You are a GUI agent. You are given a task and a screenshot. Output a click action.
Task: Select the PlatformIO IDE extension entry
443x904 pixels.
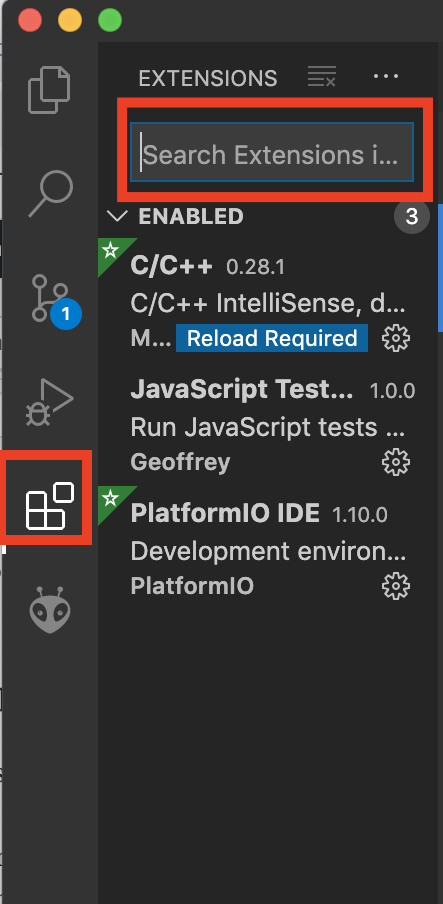click(x=268, y=548)
